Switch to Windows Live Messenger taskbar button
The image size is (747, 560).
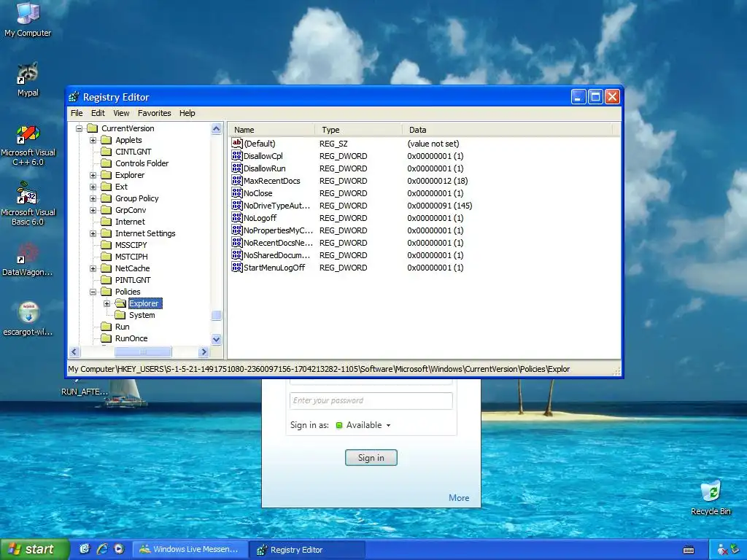point(189,549)
